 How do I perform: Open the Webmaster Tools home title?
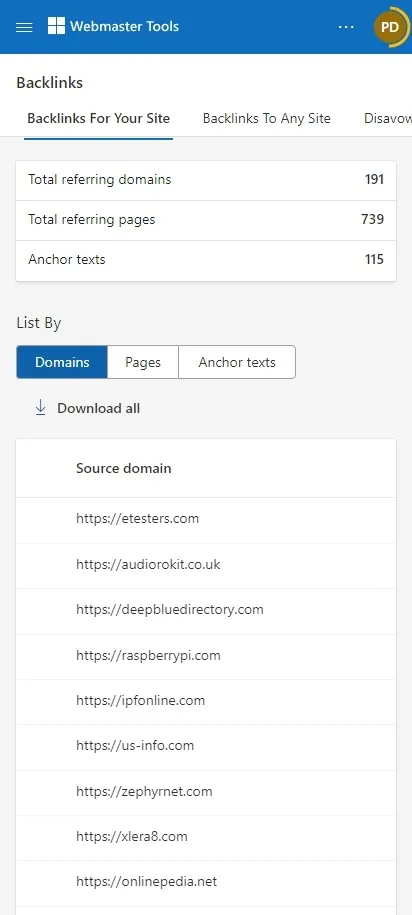(x=124, y=26)
